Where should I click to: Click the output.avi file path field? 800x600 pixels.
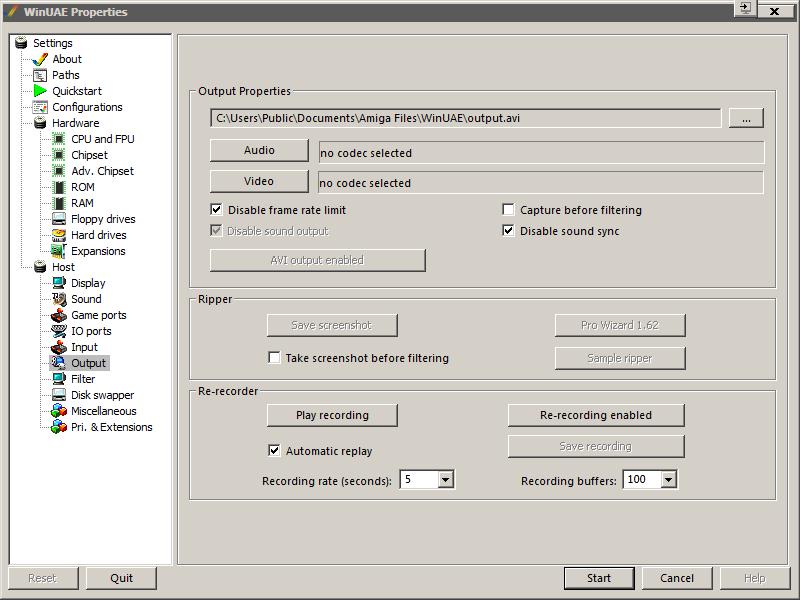(x=465, y=118)
